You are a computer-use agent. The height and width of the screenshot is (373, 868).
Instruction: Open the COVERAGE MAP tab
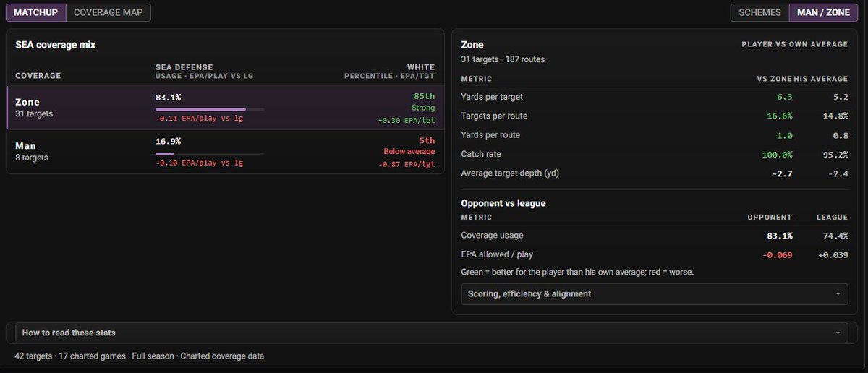(109, 12)
